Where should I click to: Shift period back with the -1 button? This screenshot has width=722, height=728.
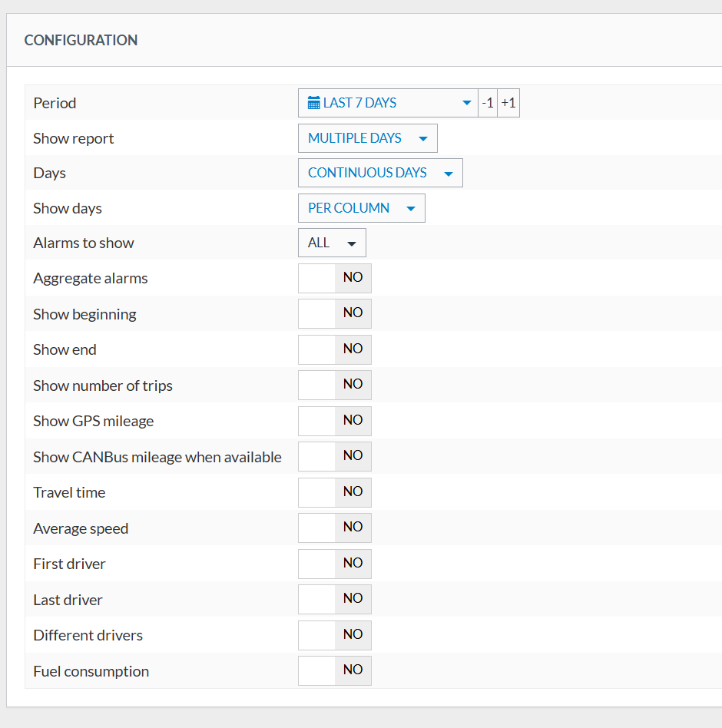coord(488,103)
